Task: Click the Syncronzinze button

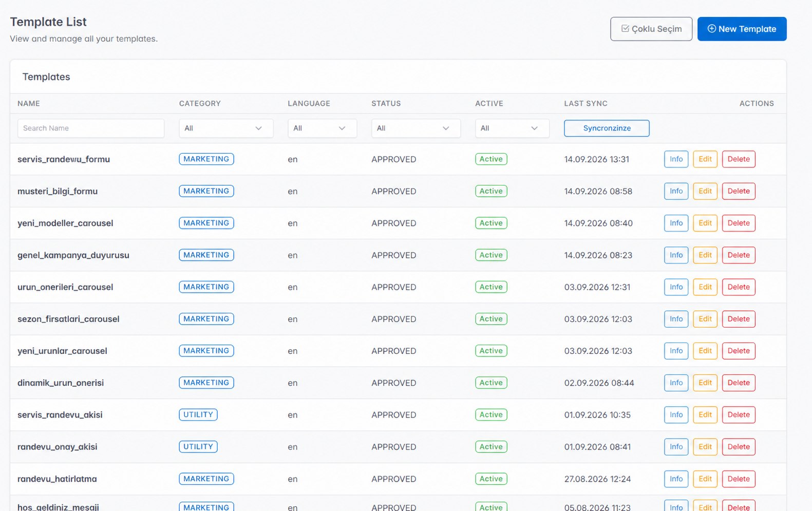Action: point(607,128)
